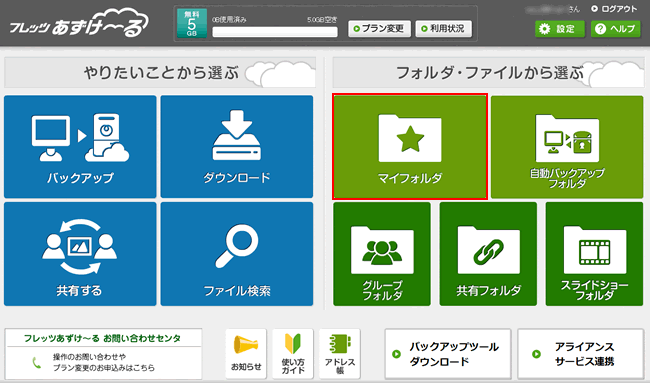
Task: Open the 自動バックアップフォルダ tile
Action: coord(567,147)
